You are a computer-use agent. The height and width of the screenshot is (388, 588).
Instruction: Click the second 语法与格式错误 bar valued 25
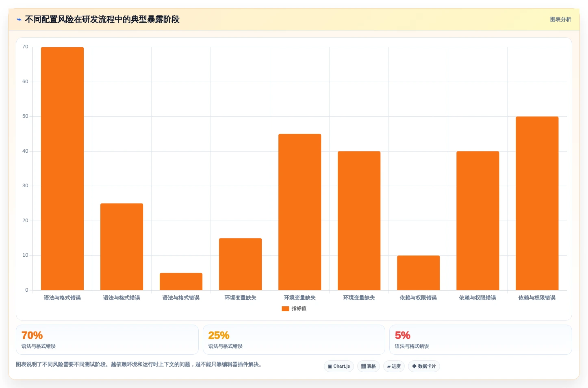tap(122, 247)
